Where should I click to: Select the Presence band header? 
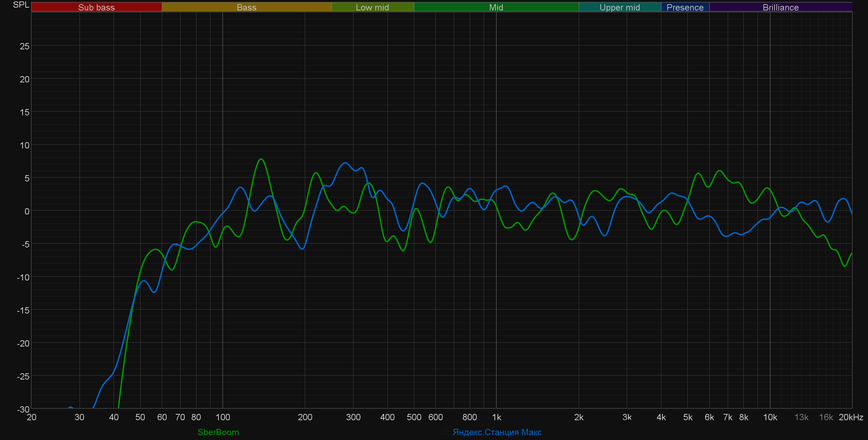(685, 7)
